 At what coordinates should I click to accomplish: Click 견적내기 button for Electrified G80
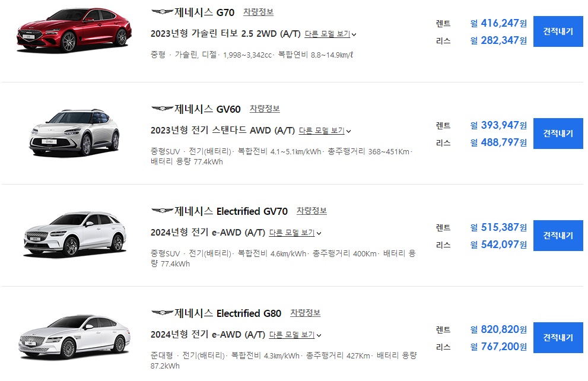point(558,338)
